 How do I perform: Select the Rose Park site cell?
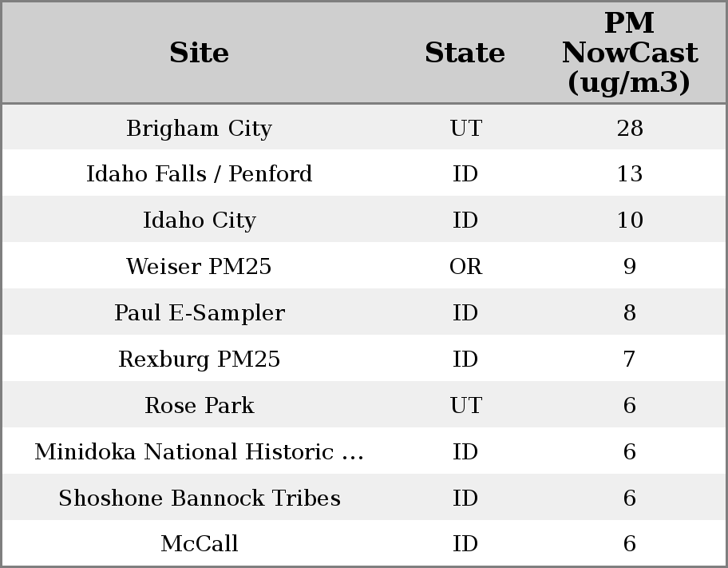[x=199, y=406]
